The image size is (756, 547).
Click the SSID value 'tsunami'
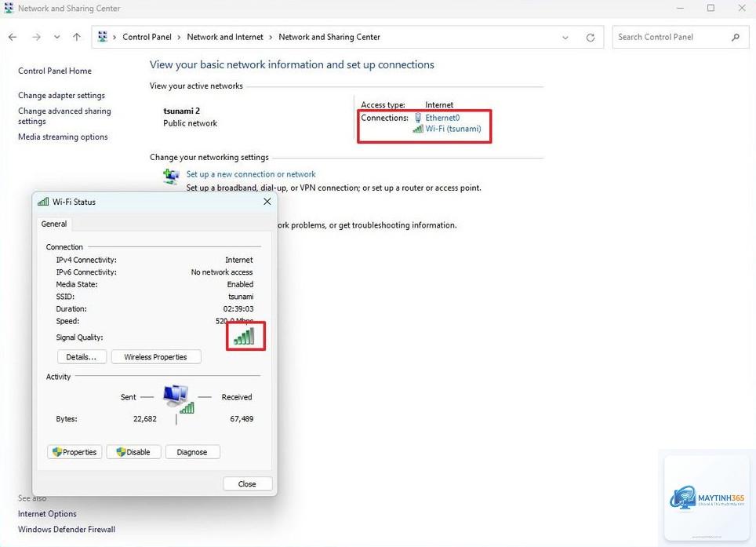(x=241, y=297)
